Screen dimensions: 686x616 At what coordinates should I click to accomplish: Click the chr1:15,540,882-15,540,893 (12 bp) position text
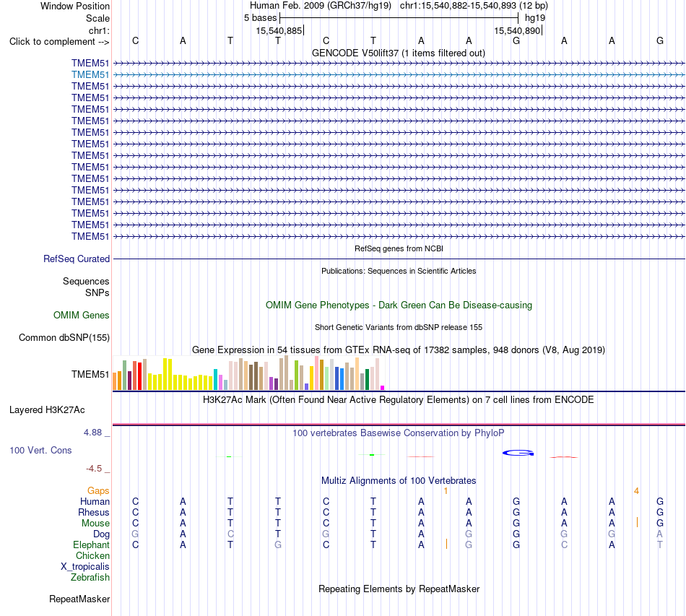pos(474,6)
